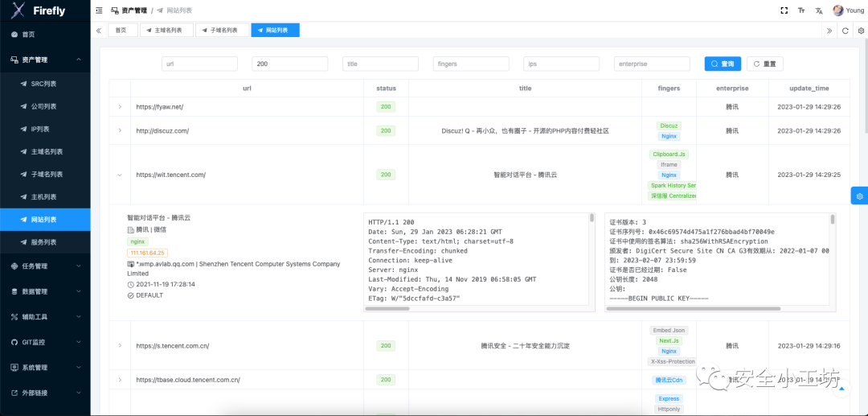Open 主域名列表 in the sidebar
The width and height of the screenshot is (868, 416).
(45, 152)
